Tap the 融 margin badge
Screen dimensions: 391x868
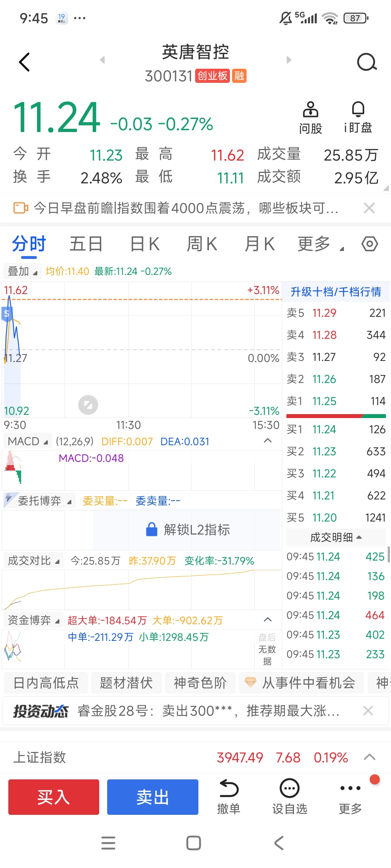tap(239, 76)
